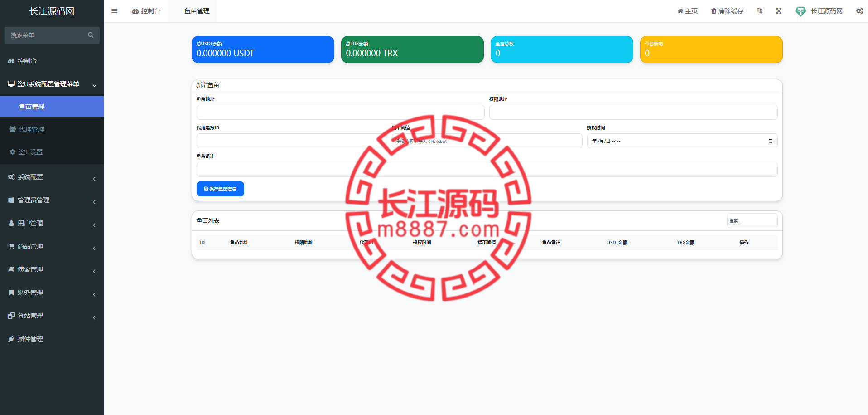Expand the 用户管理 submenu arrow
This screenshot has width=868, height=415.
[94, 225]
